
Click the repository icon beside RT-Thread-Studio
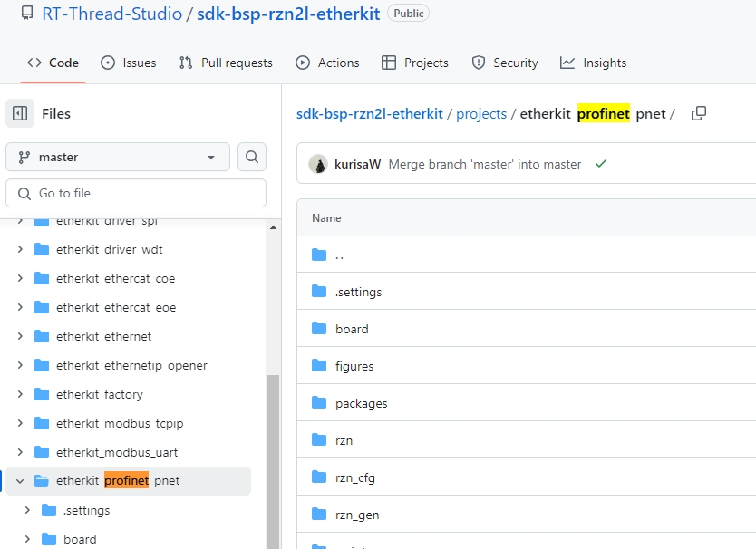point(27,14)
